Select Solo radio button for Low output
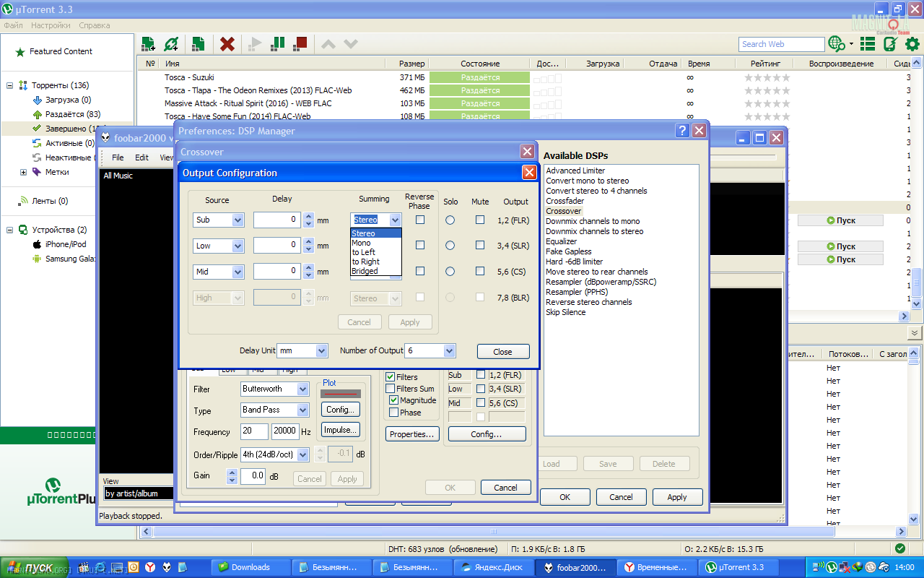The image size is (924, 578). coord(450,246)
